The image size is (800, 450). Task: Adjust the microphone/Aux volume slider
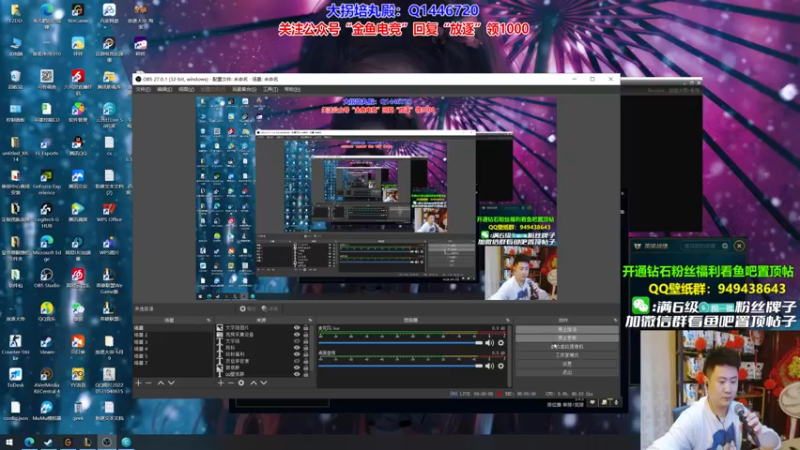click(x=401, y=343)
